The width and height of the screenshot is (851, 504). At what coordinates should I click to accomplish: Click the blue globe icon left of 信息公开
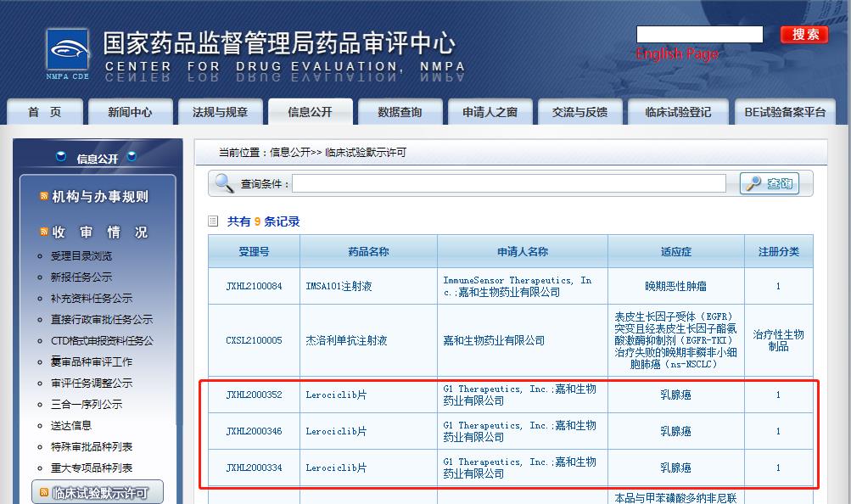(61, 157)
